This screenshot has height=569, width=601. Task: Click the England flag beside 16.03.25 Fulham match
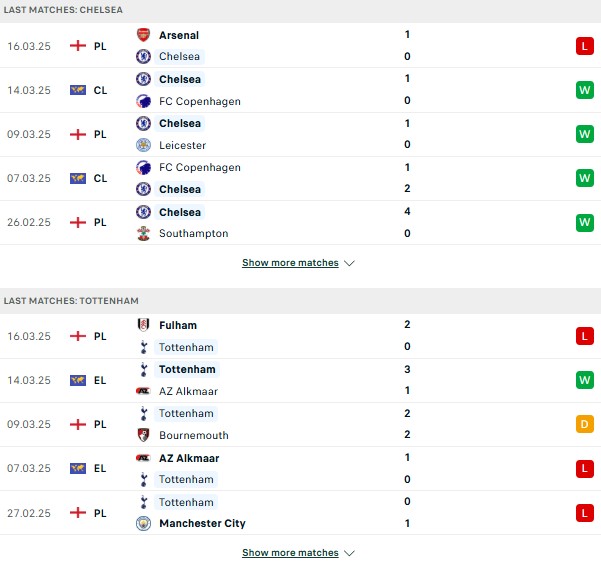[x=78, y=336]
